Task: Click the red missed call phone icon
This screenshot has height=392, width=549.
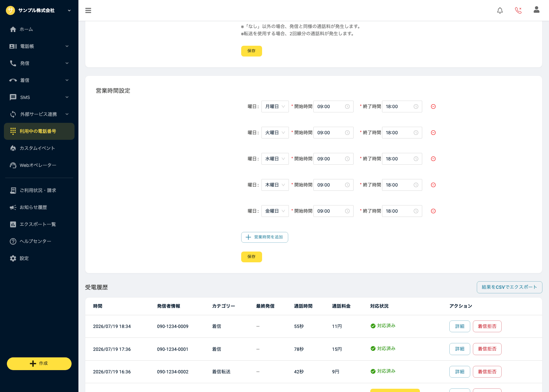Action: click(x=518, y=10)
